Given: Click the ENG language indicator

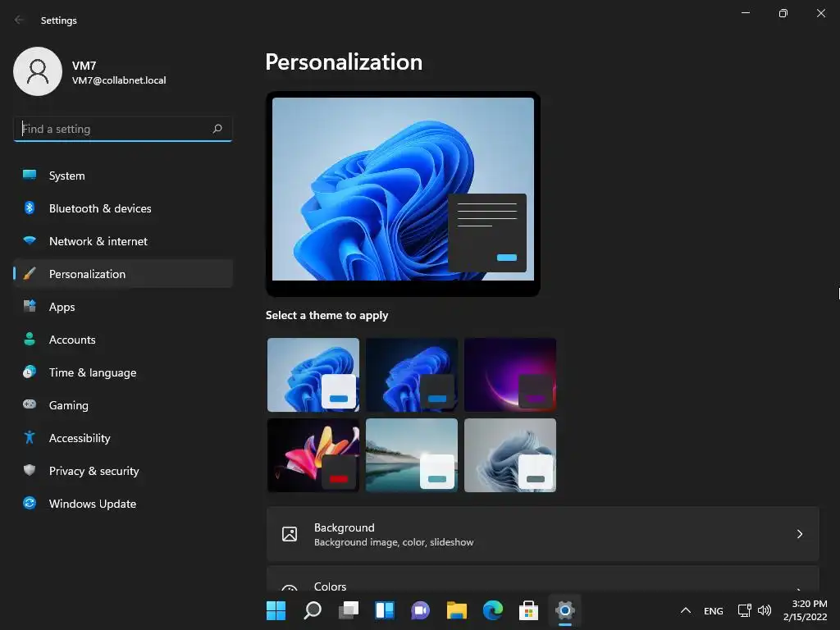Looking at the screenshot, I should [713, 610].
